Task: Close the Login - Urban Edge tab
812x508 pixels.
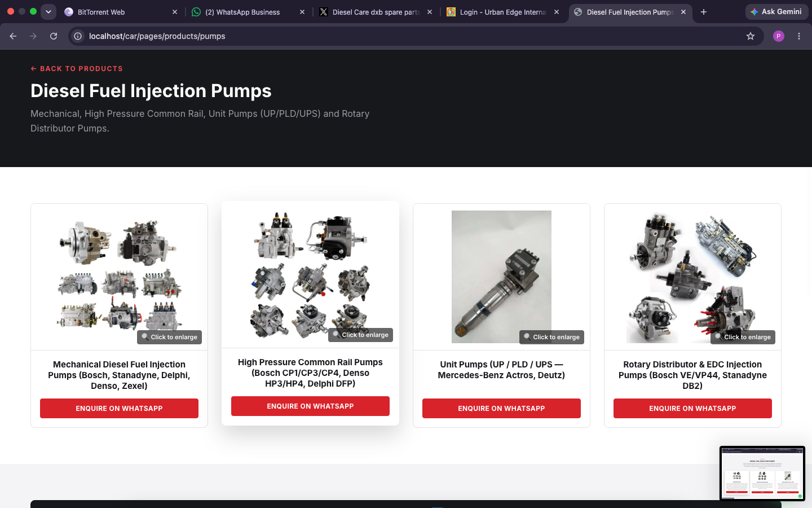Action: tap(557, 12)
